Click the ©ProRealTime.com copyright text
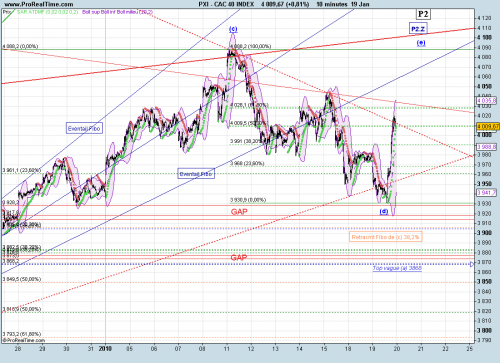The height and width of the screenshot is (363, 500). (x=24, y=340)
